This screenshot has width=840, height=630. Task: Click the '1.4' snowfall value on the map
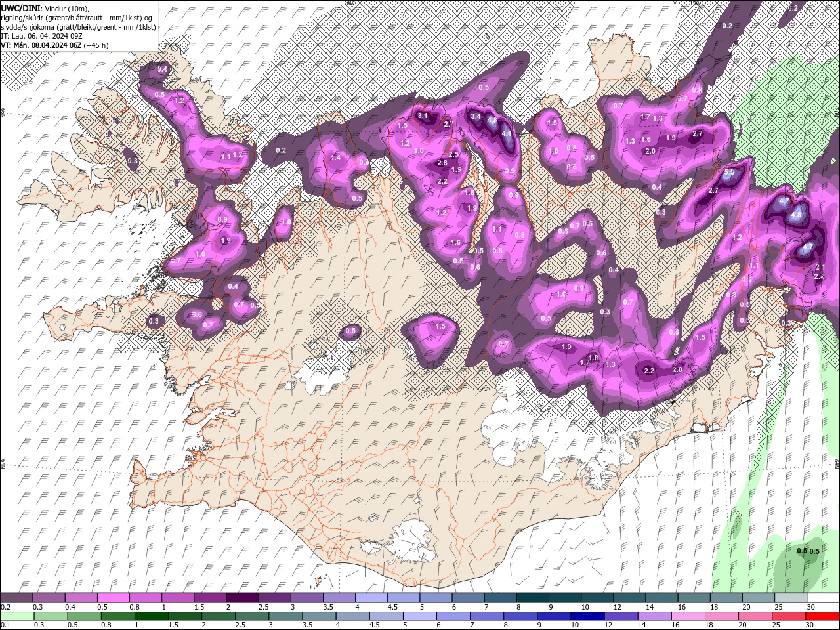(335, 157)
